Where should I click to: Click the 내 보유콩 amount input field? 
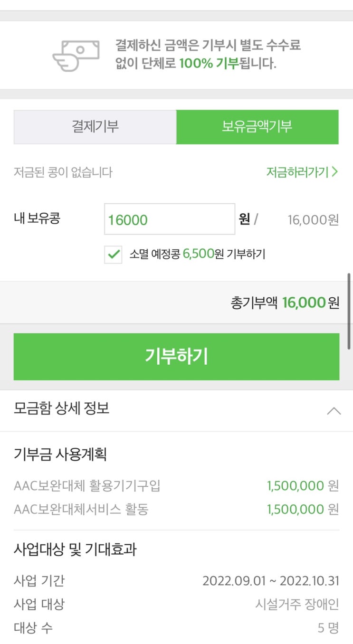click(x=169, y=219)
